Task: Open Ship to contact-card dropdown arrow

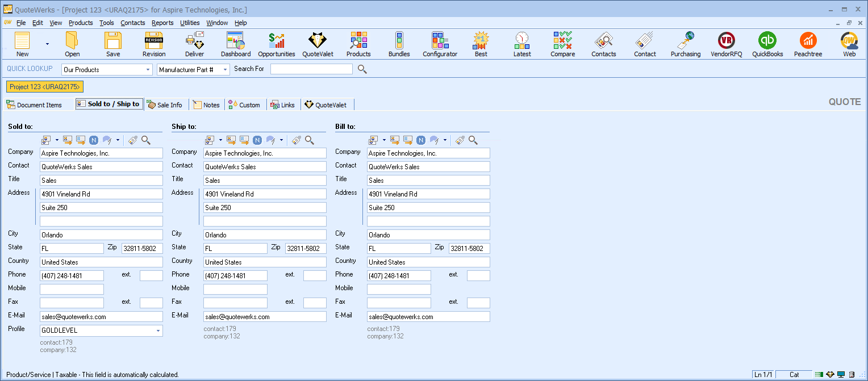Action: point(220,140)
